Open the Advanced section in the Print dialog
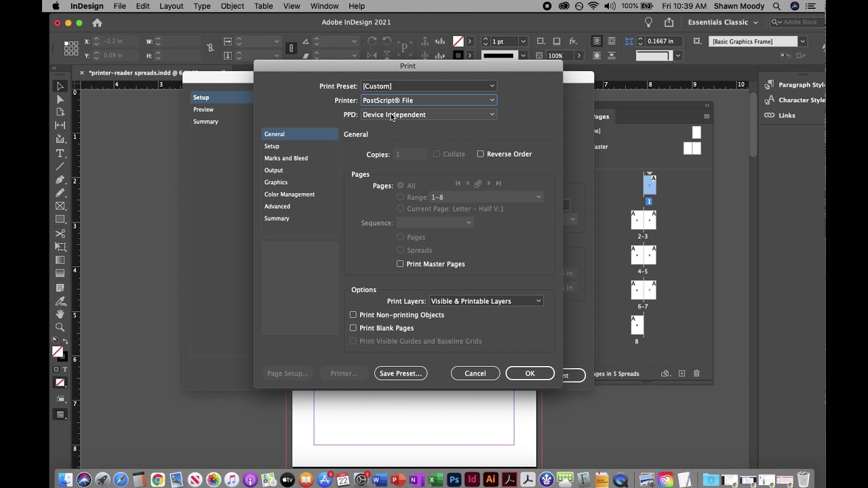This screenshot has height=488, width=868. (x=277, y=207)
